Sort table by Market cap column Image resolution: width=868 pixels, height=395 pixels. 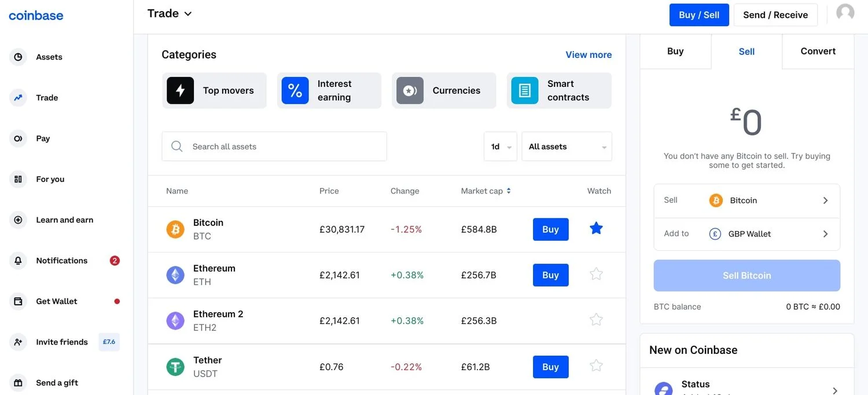[486, 191]
